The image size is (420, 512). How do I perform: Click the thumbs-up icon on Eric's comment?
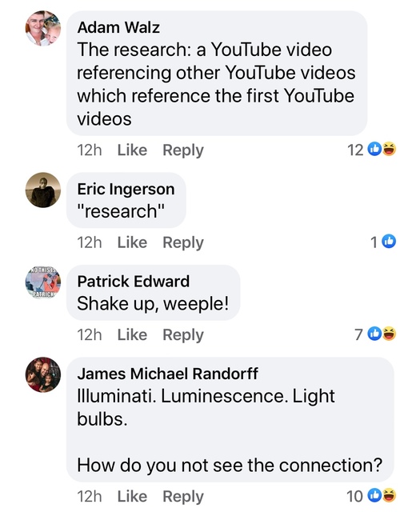coord(389,242)
